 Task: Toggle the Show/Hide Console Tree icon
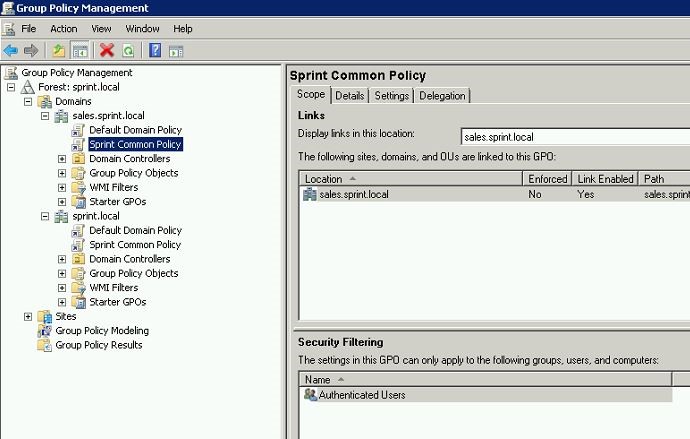tap(80, 51)
